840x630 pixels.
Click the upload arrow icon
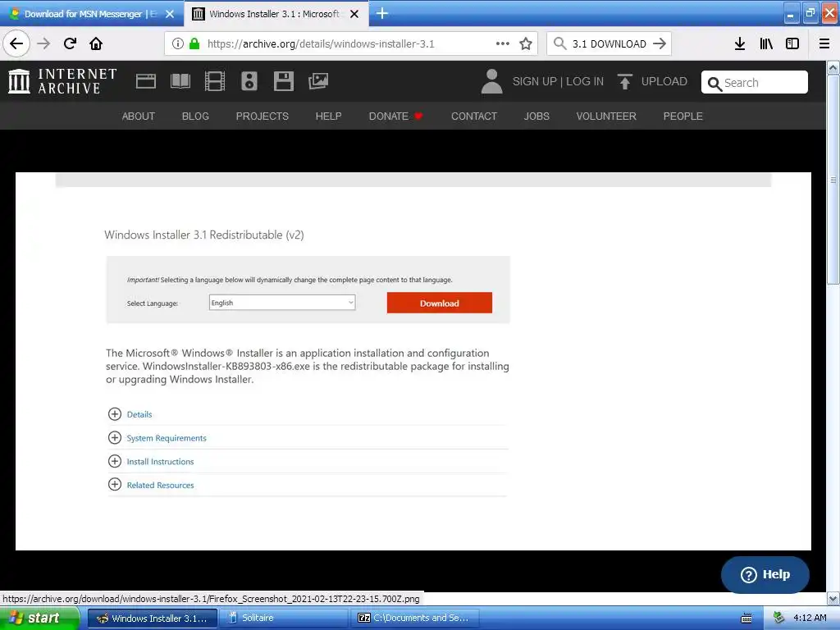pyautogui.click(x=624, y=81)
